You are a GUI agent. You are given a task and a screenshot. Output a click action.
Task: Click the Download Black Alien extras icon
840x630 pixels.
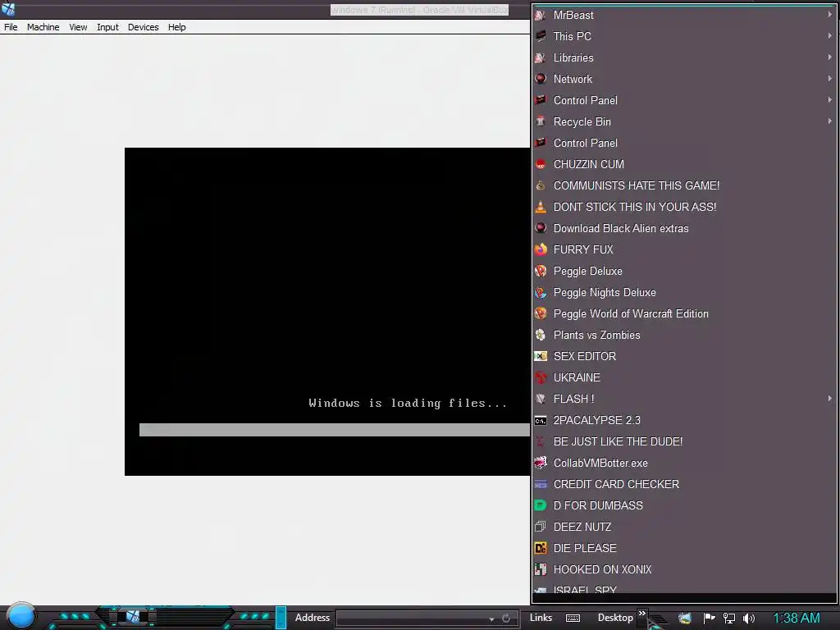coord(541,228)
